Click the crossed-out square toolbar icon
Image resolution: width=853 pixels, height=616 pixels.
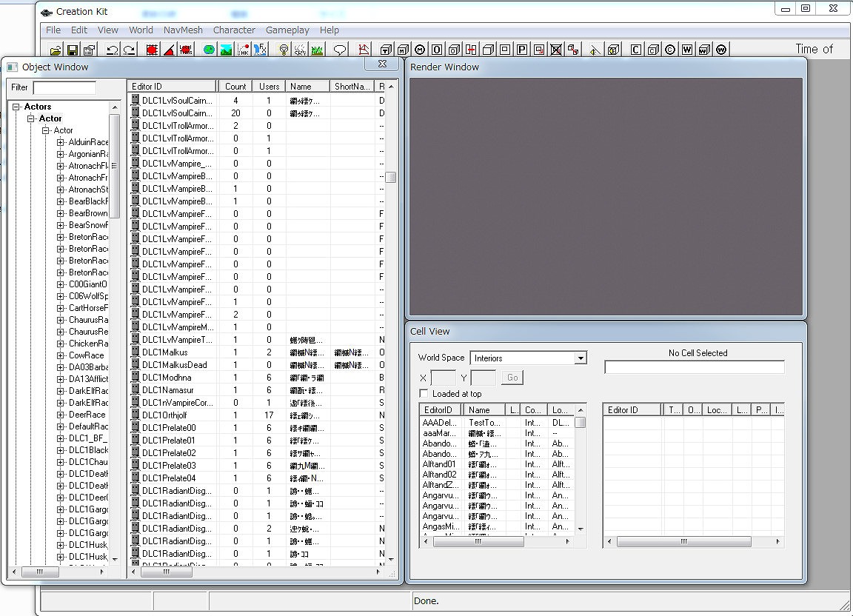(x=556, y=50)
